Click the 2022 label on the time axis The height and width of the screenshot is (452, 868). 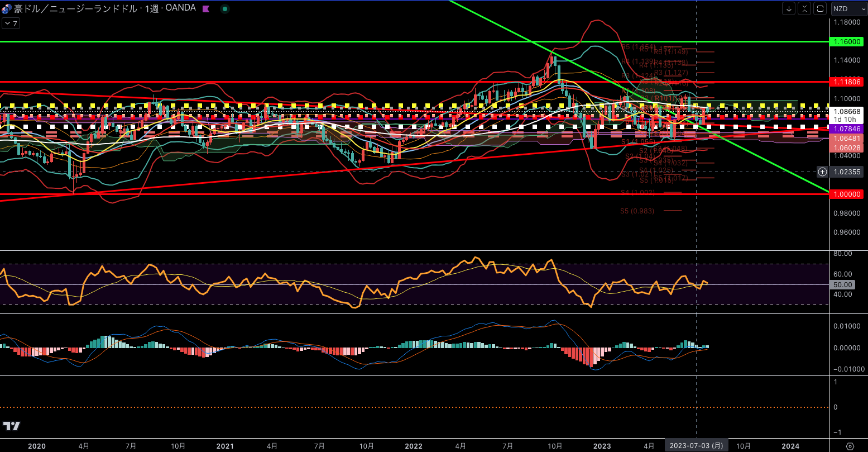pos(414,446)
